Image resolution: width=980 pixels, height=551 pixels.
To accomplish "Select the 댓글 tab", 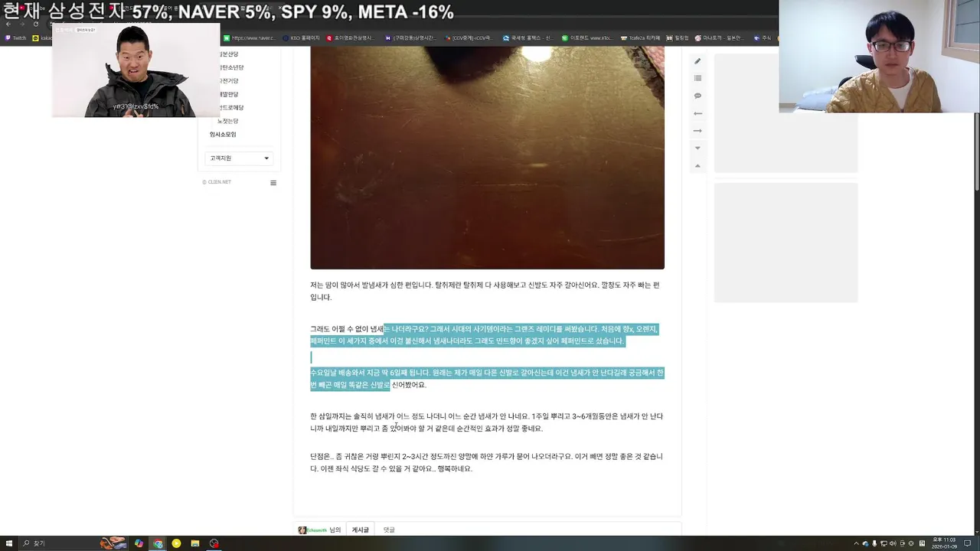I will click(x=389, y=530).
